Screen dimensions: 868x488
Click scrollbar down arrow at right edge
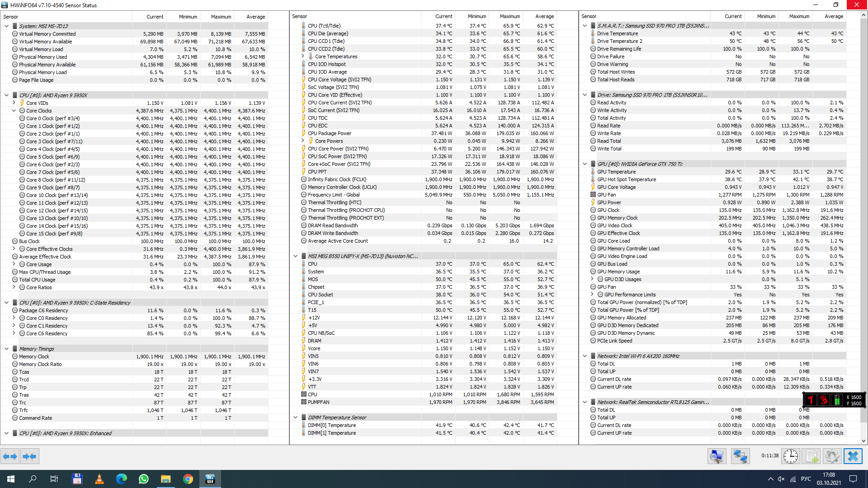pyautogui.click(x=863, y=441)
